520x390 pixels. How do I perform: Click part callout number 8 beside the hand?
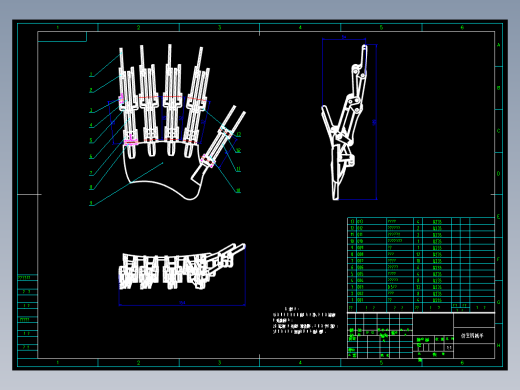tap(91, 187)
